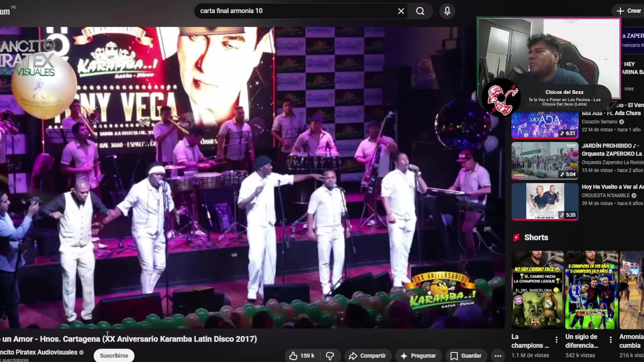
Task: Open the Zaperoko Jardín Prohibido thumbnail
Action: pos(545,161)
